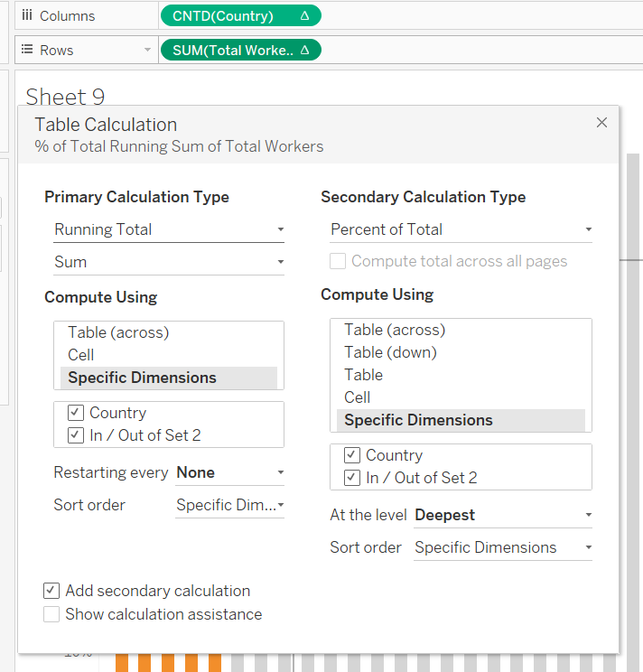Uncheck In / Out of Set 2 in secondary list
Image resolution: width=643 pixels, height=672 pixels.
click(x=352, y=478)
